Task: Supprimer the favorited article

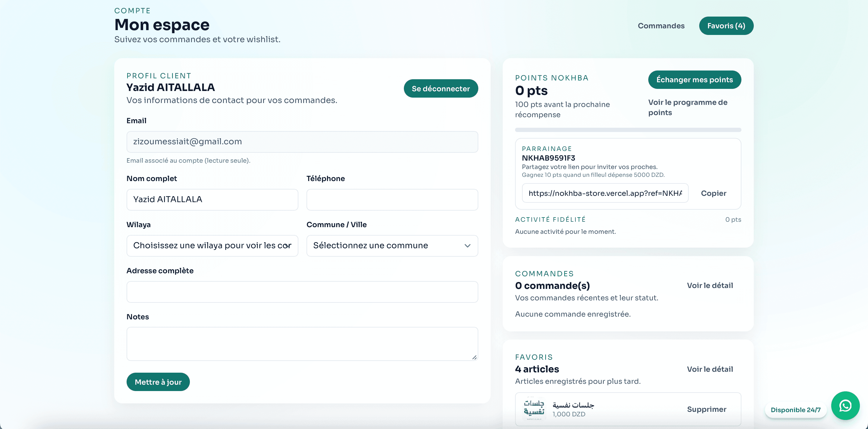Action: [707, 409]
